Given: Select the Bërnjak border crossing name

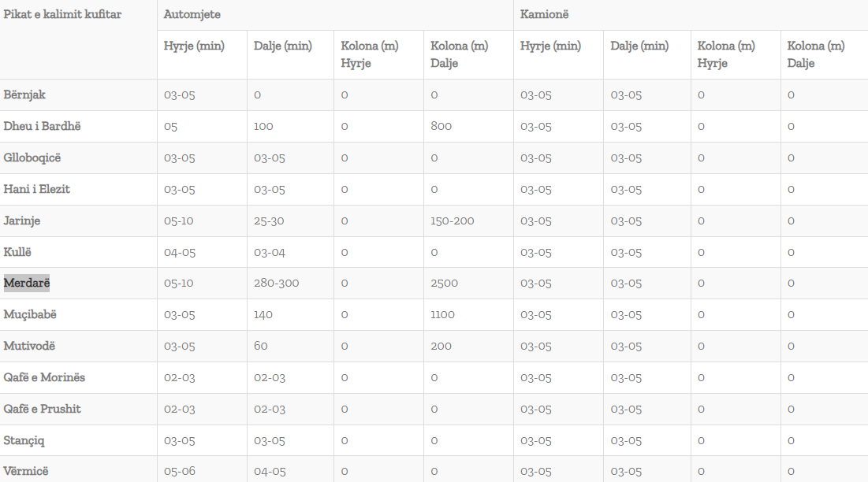Looking at the screenshot, I should click(24, 95).
